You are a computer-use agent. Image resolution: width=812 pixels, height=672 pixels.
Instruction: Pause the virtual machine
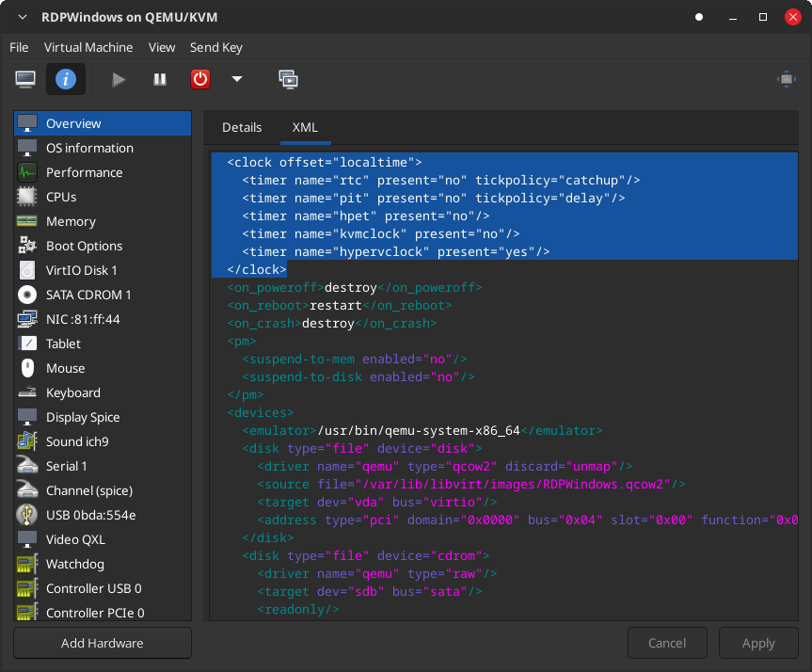(160, 79)
